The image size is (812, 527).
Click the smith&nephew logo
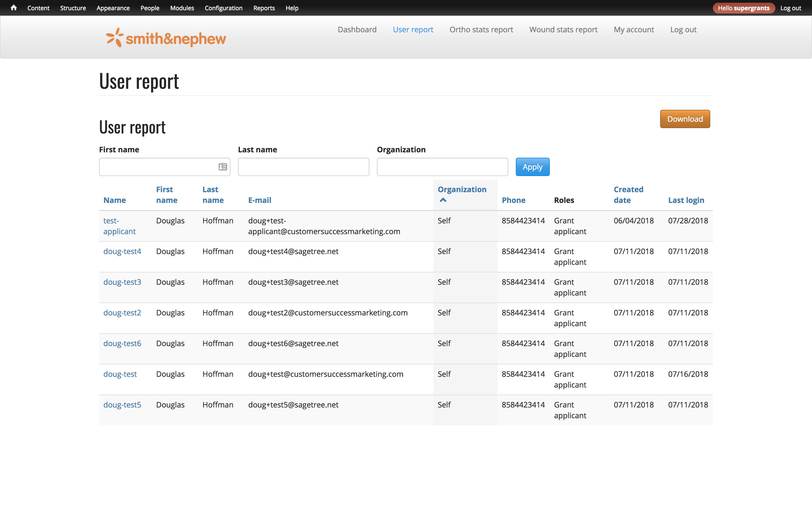(x=166, y=38)
